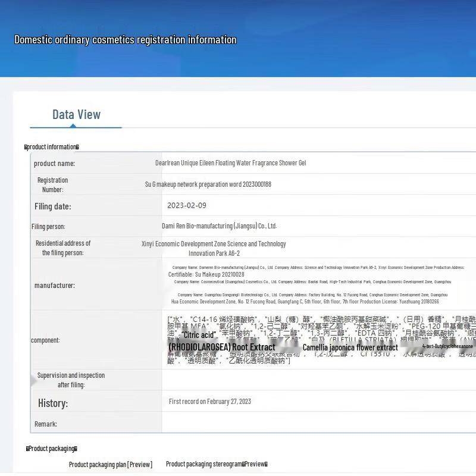The height and width of the screenshot is (476, 476).
Task: Click the Domestic ordinary cosmetics registration information title
Action: (x=126, y=40)
